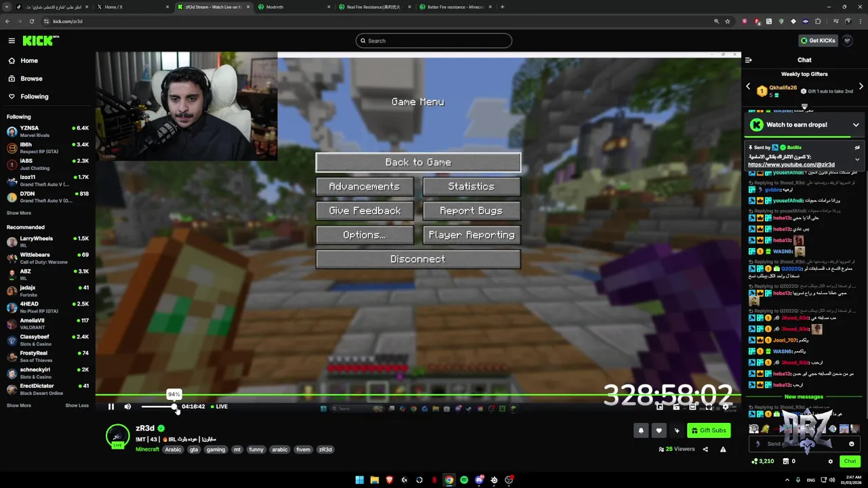The height and width of the screenshot is (488, 868).
Task: Report the stream warning icon
Action: pyautogui.click(x=723, y=449)
